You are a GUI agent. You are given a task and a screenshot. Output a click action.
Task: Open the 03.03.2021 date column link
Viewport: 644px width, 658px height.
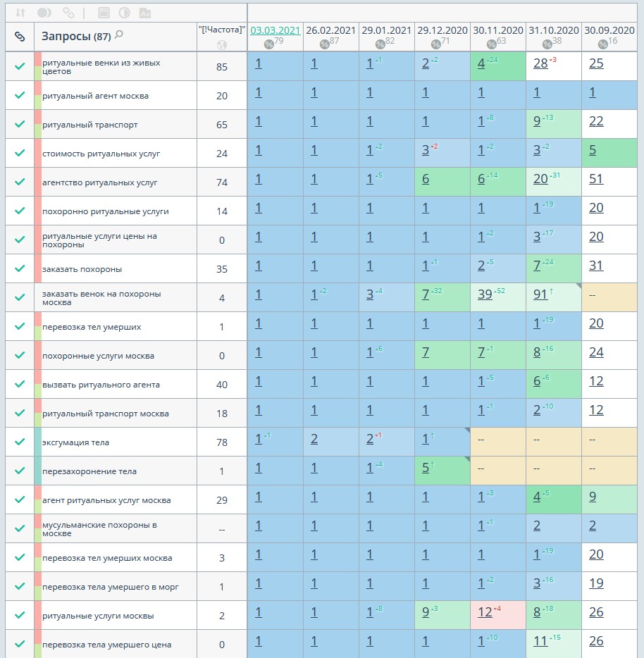coord(275,30)
